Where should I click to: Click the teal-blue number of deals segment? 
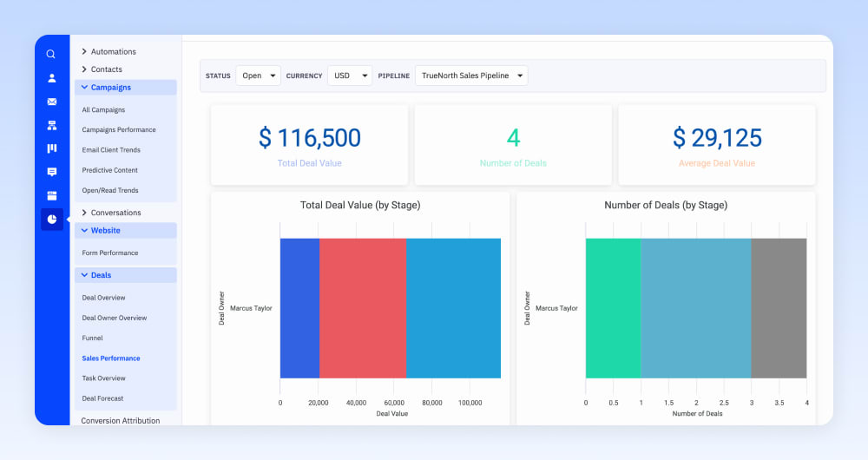point(696,308)
